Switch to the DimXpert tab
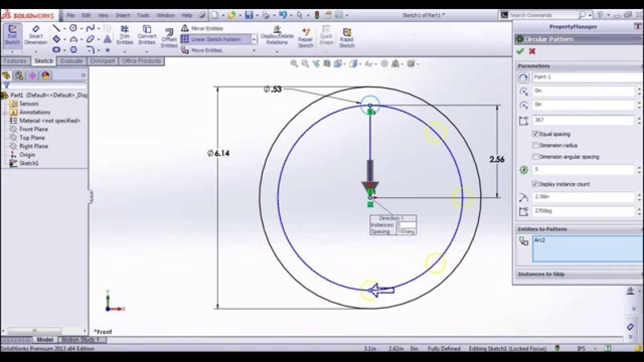The width and height of the screenshot is (644, 362). click(x=103, y=61)
